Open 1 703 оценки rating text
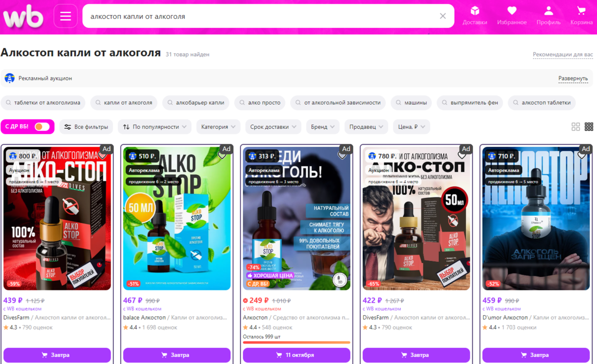The height and width of the screenshot is (364, 597). point(519,327)
